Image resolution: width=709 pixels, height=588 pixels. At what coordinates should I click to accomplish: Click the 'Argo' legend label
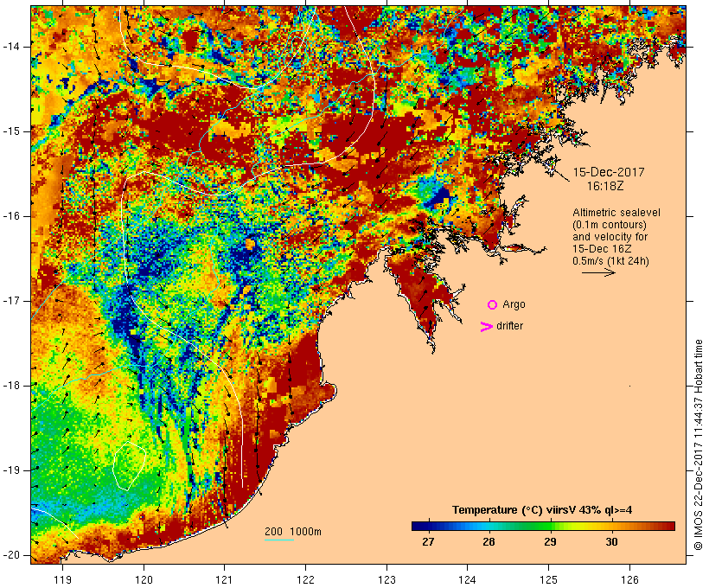[514, 304]
